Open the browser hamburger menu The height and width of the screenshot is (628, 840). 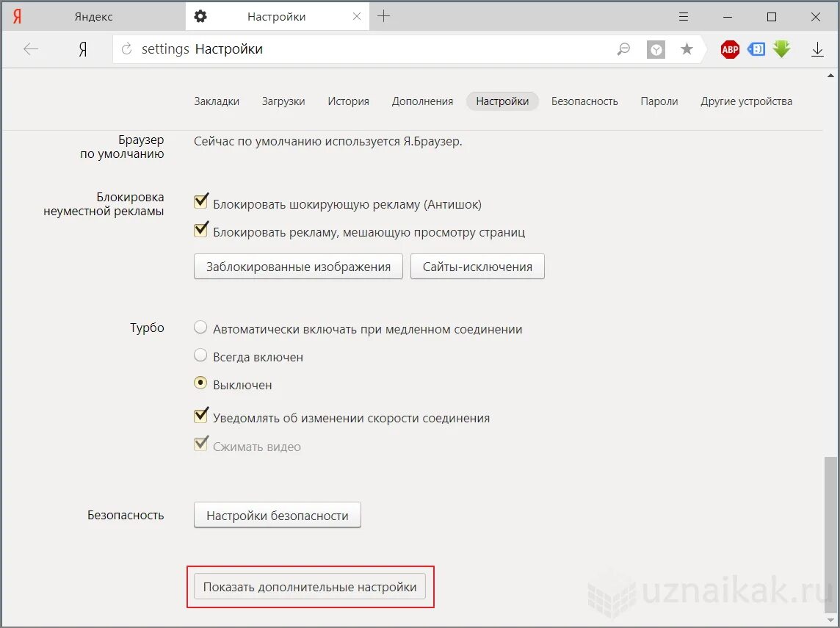click(x=683, y=17)
